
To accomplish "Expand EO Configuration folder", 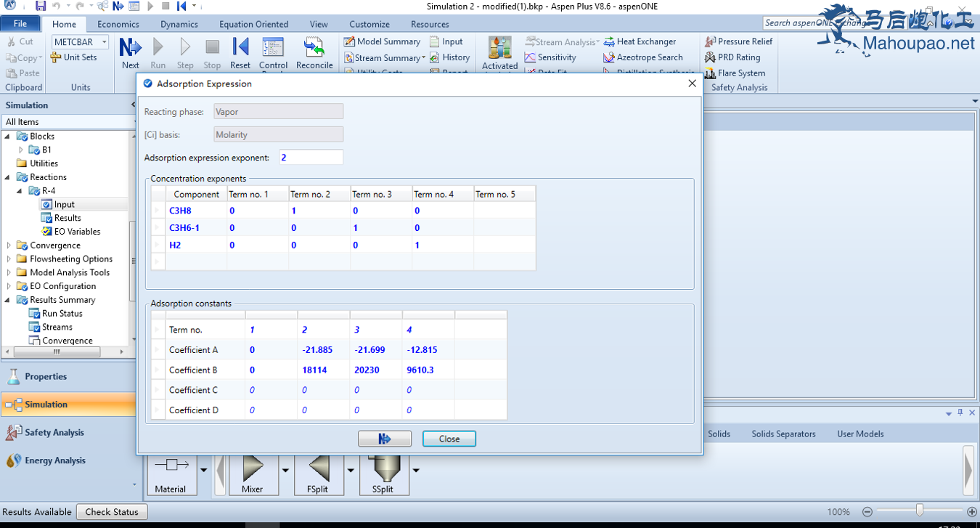I will 9,286.
